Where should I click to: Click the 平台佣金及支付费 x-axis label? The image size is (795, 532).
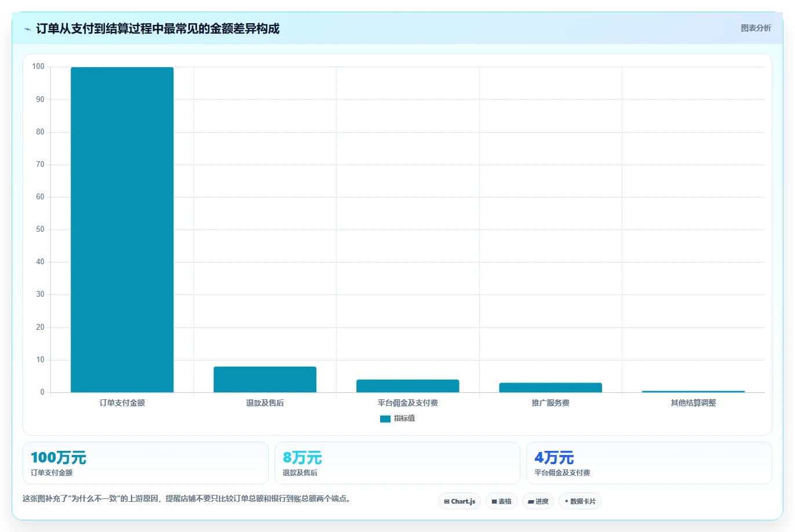click(408, 403)
